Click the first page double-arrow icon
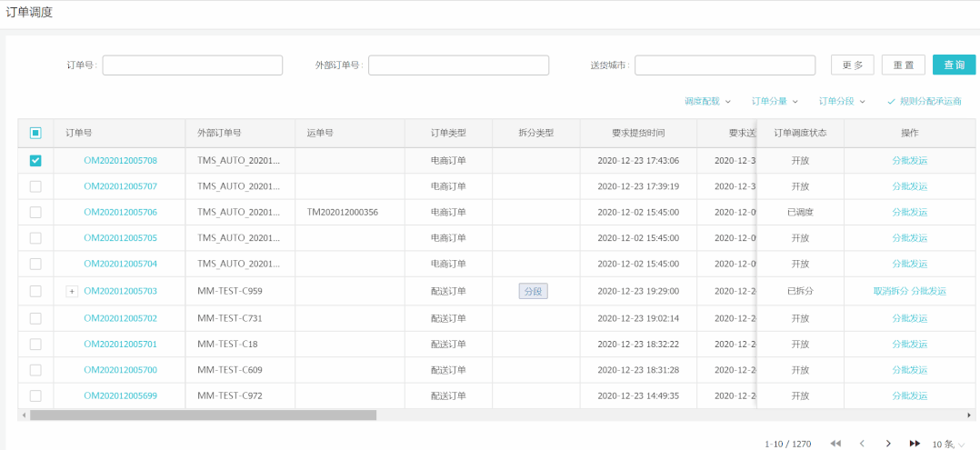The height and width of the screenshot is (450, 980). click(835, 444)
